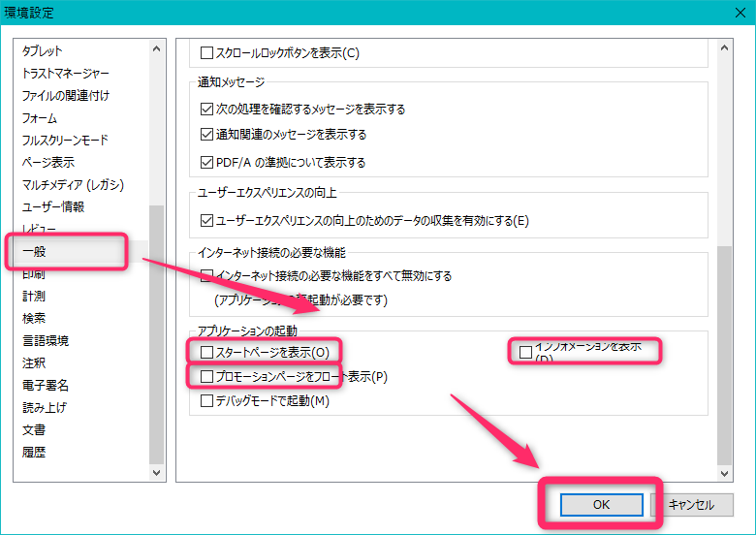
Task: Click the キャンセル button
Action: [x=691, y=504]
